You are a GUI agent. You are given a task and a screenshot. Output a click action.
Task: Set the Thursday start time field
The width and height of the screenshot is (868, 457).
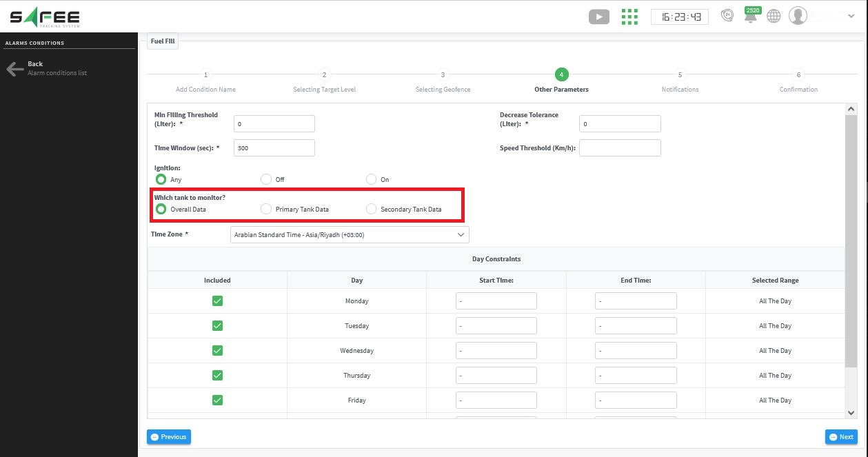pos(496,376)
